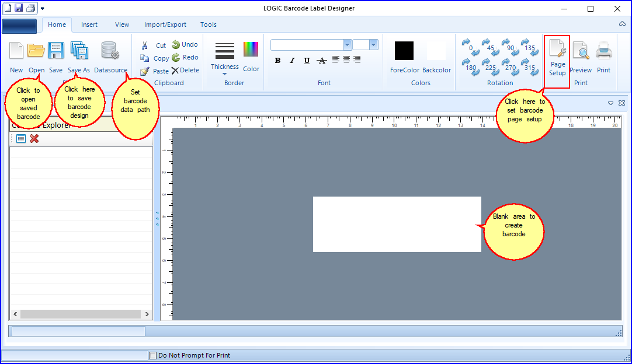Click the New document icon in ribbon

point(16,51)
